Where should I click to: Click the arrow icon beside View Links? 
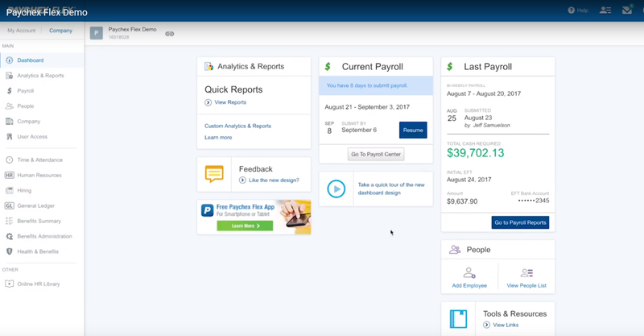coord(487,325)
